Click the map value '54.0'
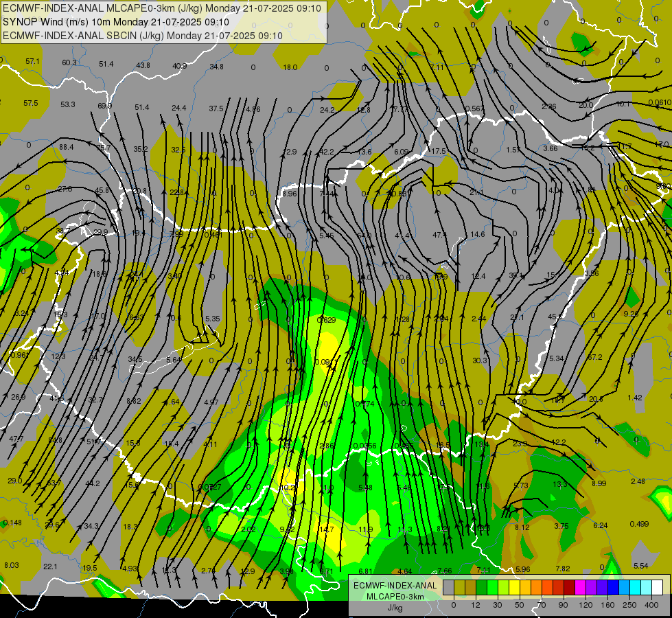Image resolution: width=672 pixels, height=618 pixels. [364, 236]
